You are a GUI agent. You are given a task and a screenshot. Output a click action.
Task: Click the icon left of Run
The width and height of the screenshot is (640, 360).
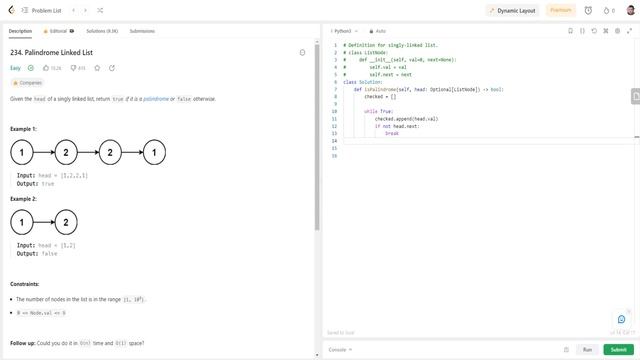(566, 350)
